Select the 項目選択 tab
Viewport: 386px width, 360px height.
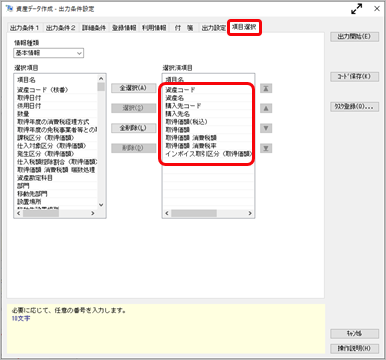click(x=244, y=27)
